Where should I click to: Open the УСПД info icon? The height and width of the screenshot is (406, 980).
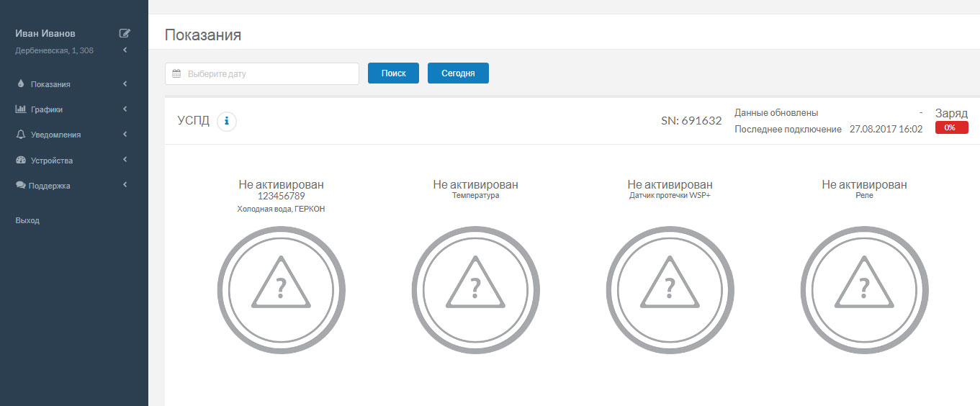[227, 121]
